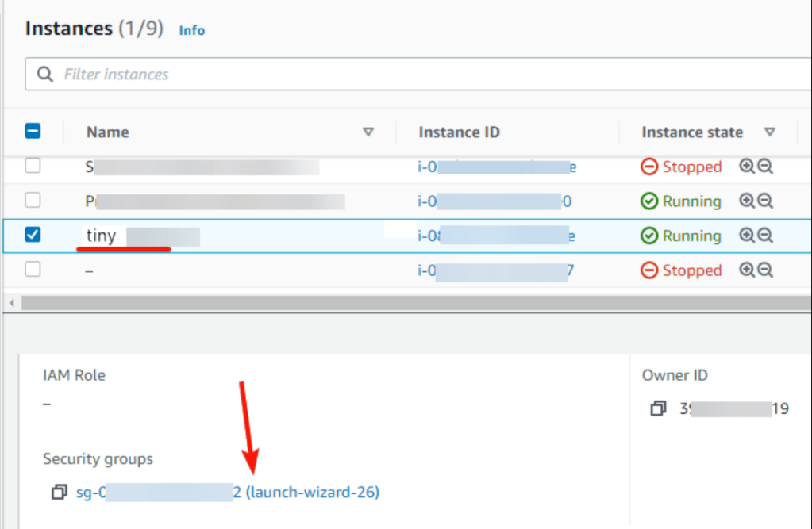Select the unnamed dash instance checkbox

(x=33, y=270)
